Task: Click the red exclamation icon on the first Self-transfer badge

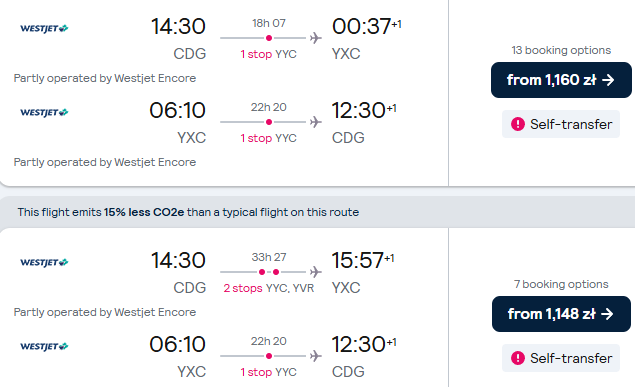Action: [518, 124]
